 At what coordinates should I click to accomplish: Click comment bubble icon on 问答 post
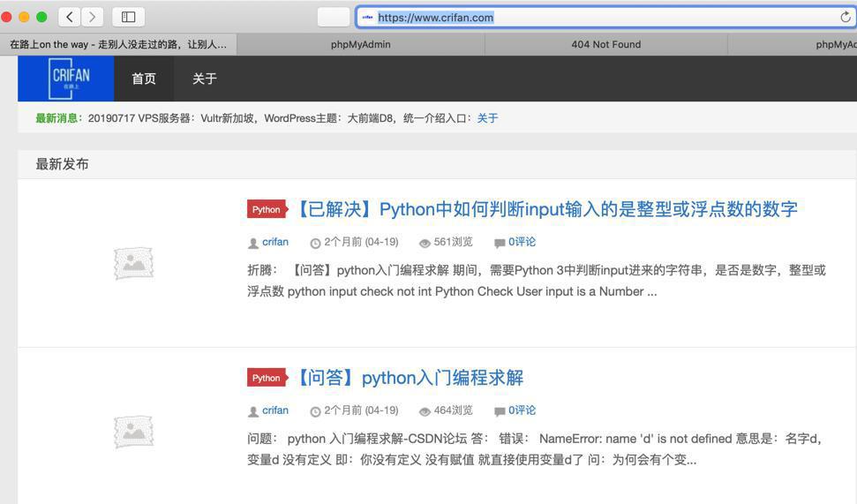pyautogui.click(x=500, y=411)
